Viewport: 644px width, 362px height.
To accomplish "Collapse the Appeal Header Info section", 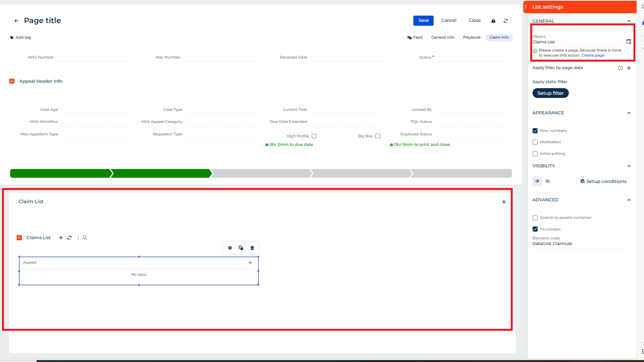I will click(x=12, y=81).
